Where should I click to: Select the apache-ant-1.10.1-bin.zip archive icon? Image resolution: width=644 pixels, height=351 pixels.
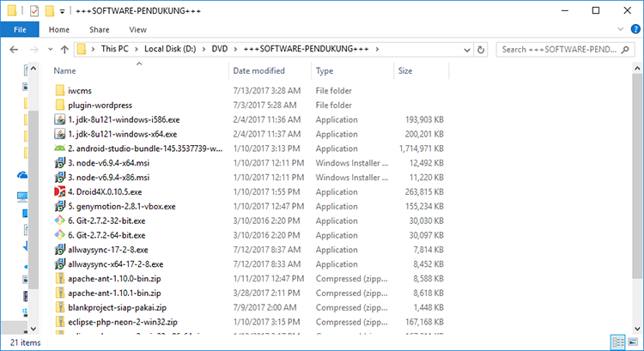pos(60,293)
